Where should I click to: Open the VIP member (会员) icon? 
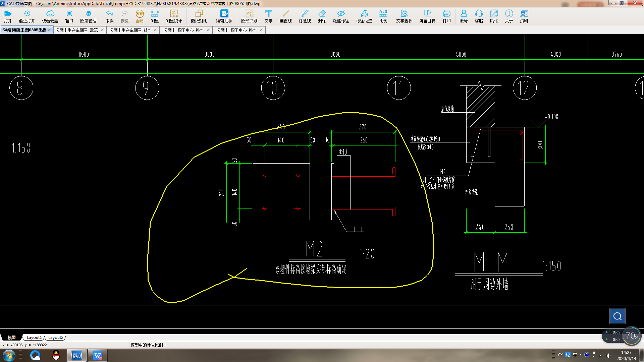click(140, 16)
